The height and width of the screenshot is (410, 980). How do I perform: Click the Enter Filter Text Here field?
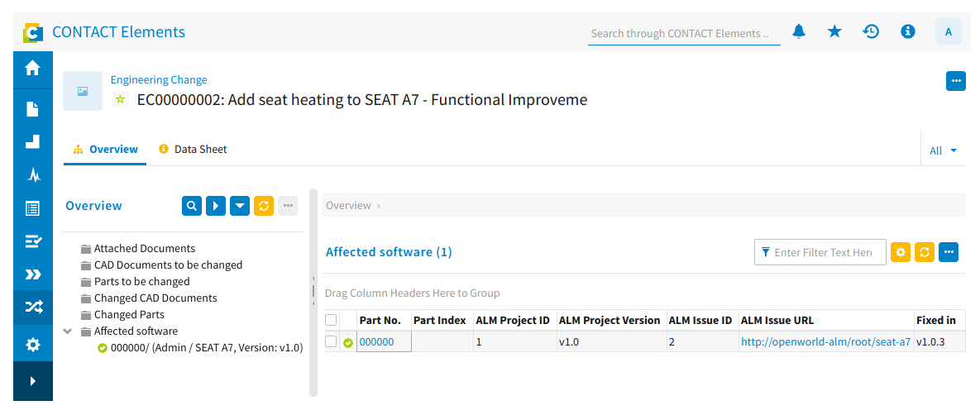(x=820, y=252)
